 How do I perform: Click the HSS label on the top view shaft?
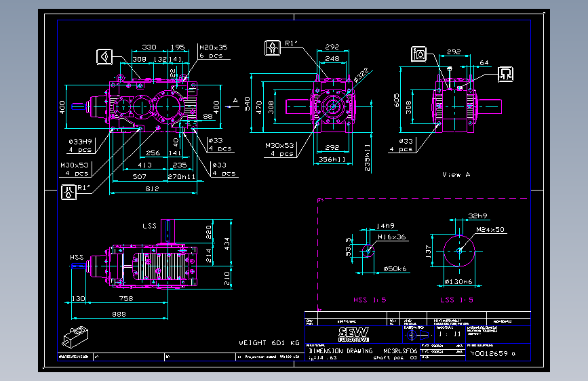77,257
